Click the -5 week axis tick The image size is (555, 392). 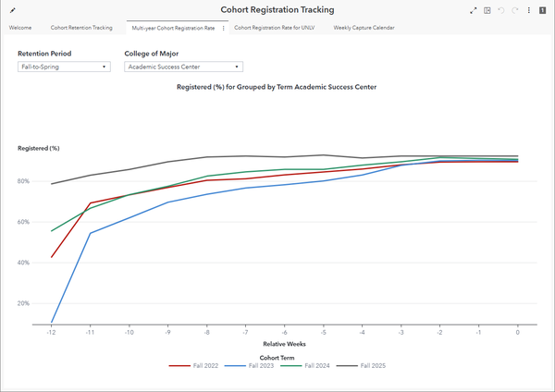(323, 333)
